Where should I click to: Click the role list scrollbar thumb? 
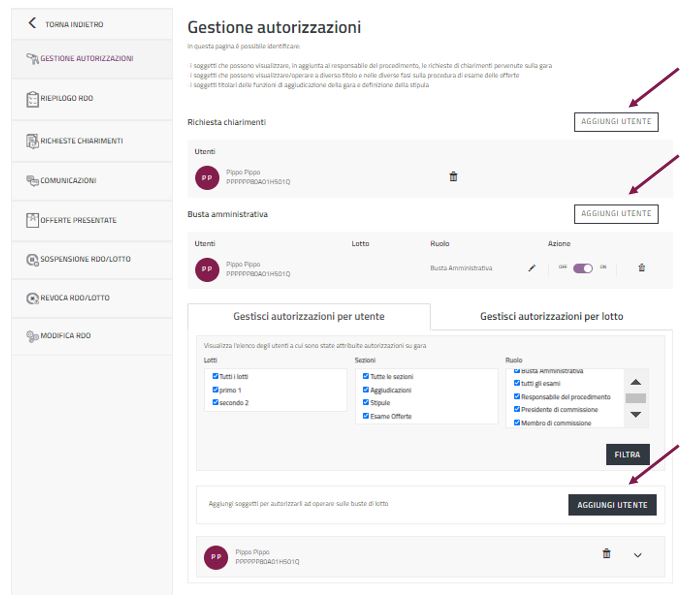tap(635, 398)
